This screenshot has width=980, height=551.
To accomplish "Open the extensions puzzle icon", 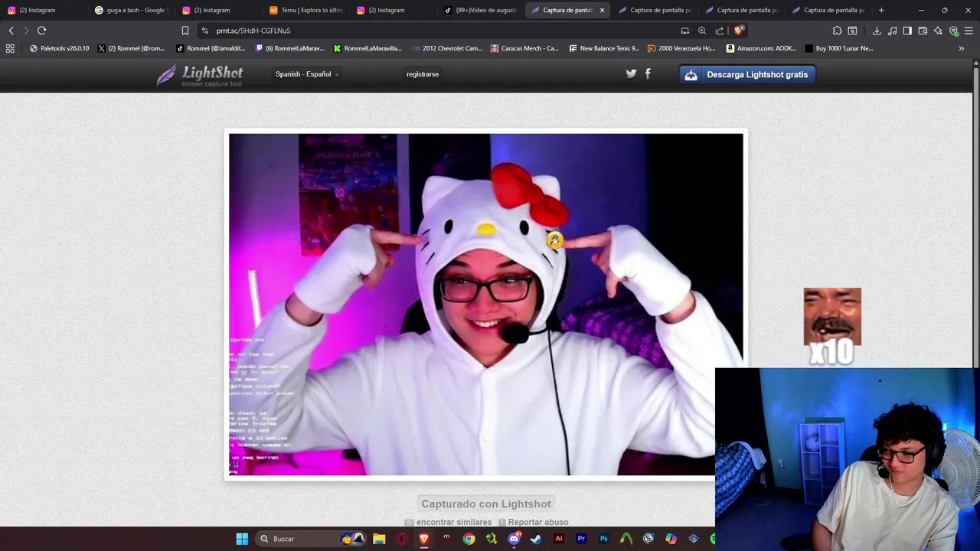I will click(837, 31).
